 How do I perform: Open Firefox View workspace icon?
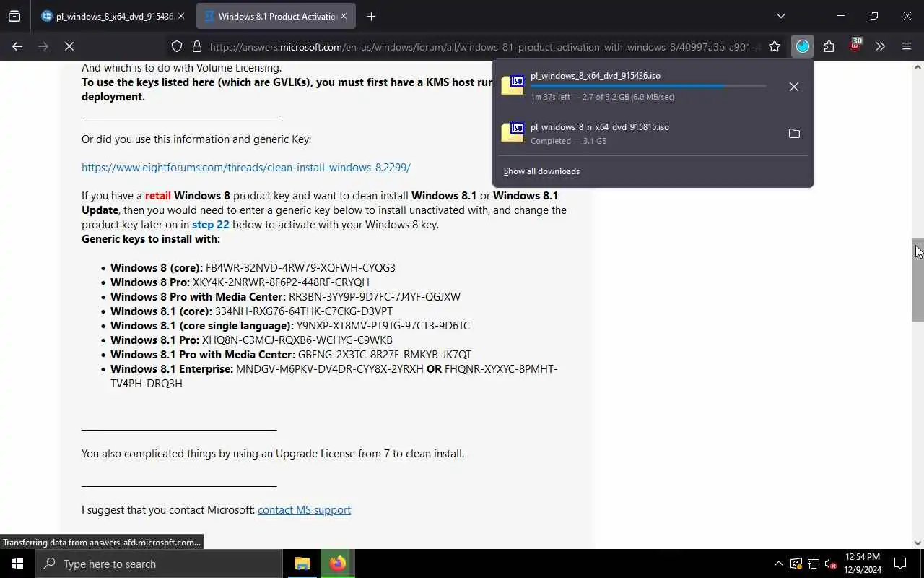(14, 16)
